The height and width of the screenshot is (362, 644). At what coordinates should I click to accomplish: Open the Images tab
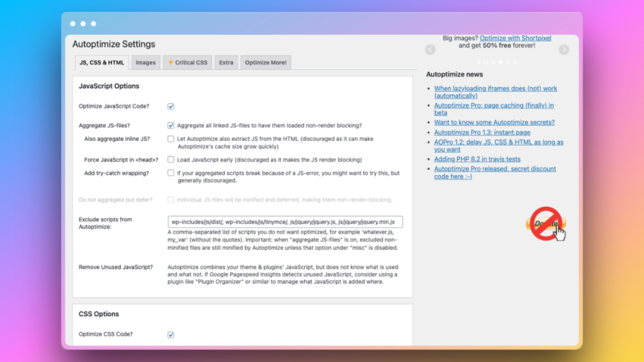coord(145,62)
